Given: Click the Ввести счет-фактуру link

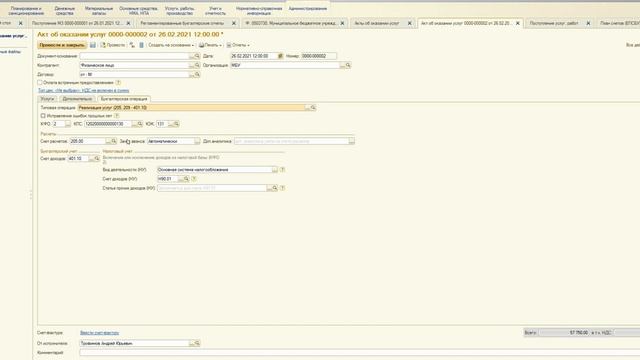Looking at the screenshot, I should [x=100, y=333].
